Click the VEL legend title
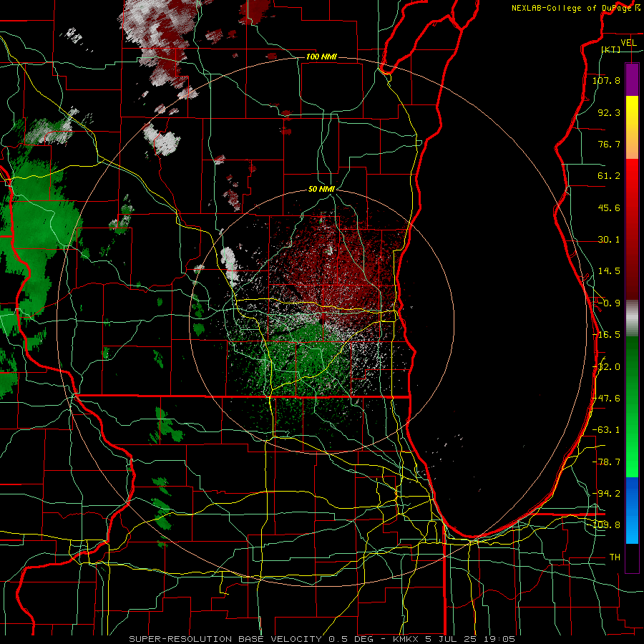Screen dimensions: 644x644 [628, 43]
